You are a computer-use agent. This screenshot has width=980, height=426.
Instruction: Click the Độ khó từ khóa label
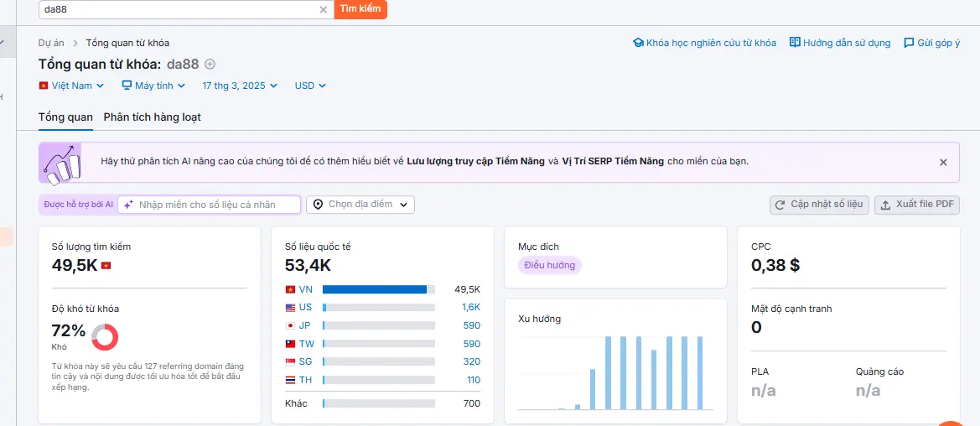(85, 309)
